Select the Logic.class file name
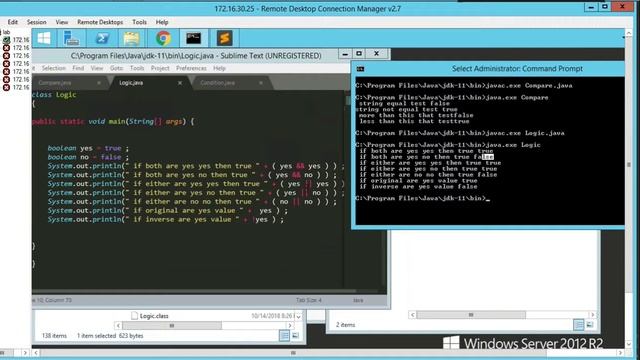 [x=154, y=316]
